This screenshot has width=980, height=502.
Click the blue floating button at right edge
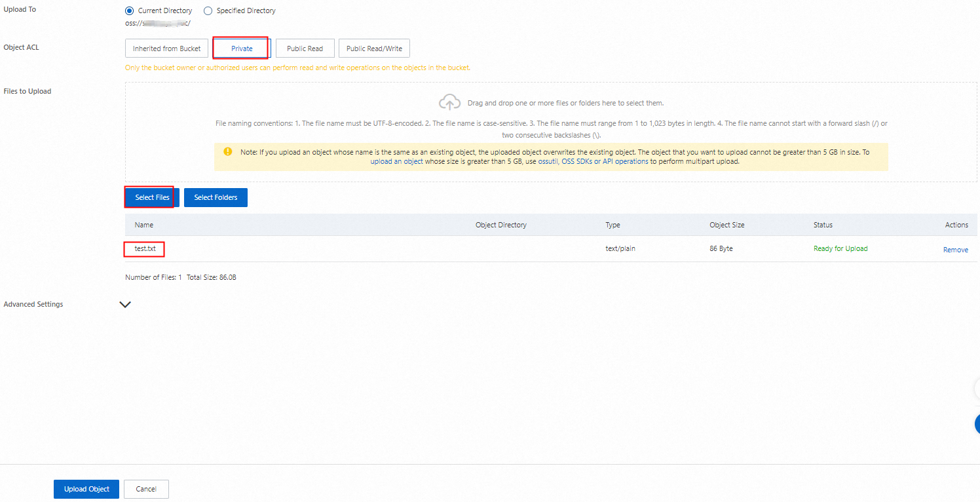click(977, 423)
